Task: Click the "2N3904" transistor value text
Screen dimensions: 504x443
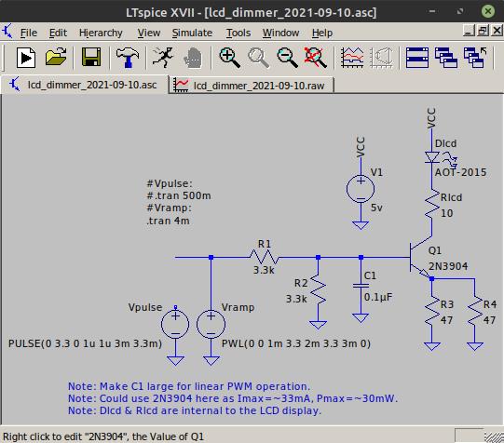Action: coord(448,266)
